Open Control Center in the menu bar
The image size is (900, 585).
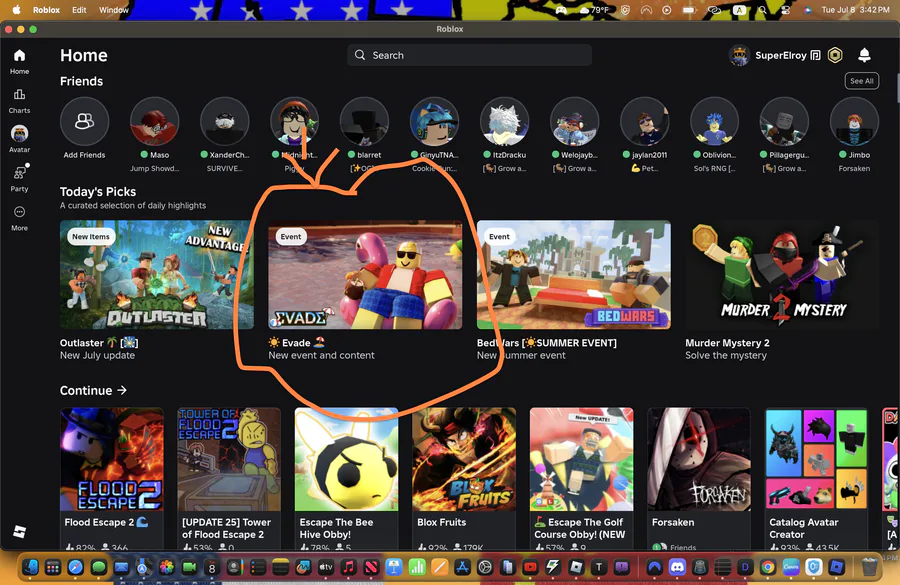click(x=785, y=10)
